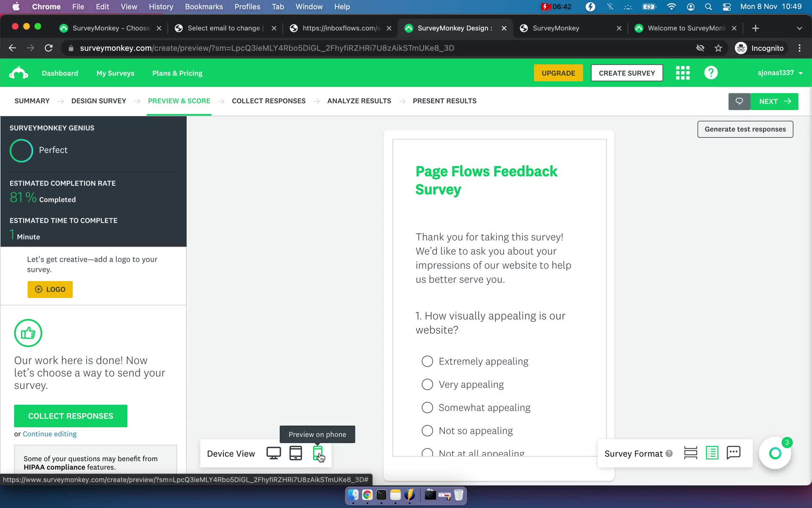Click the Survey Format question mark tooltip
812x508 pixels.
tap(669, 453)
